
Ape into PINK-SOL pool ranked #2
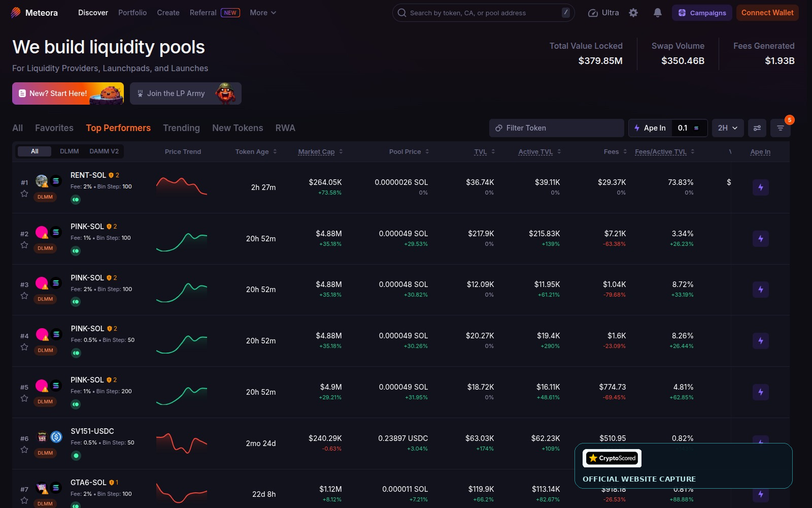pyautogui.click(x=761, y=239)
